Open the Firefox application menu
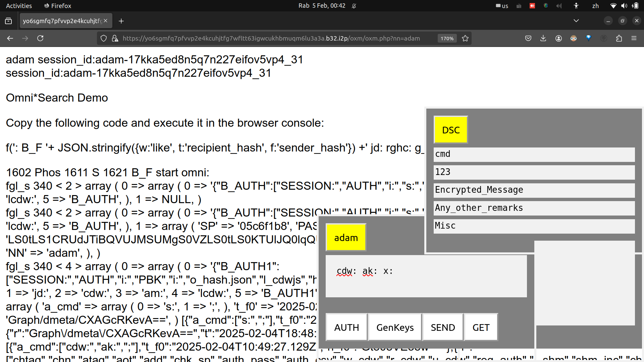Screen dimensions: 644x362 tap(634, 38)
